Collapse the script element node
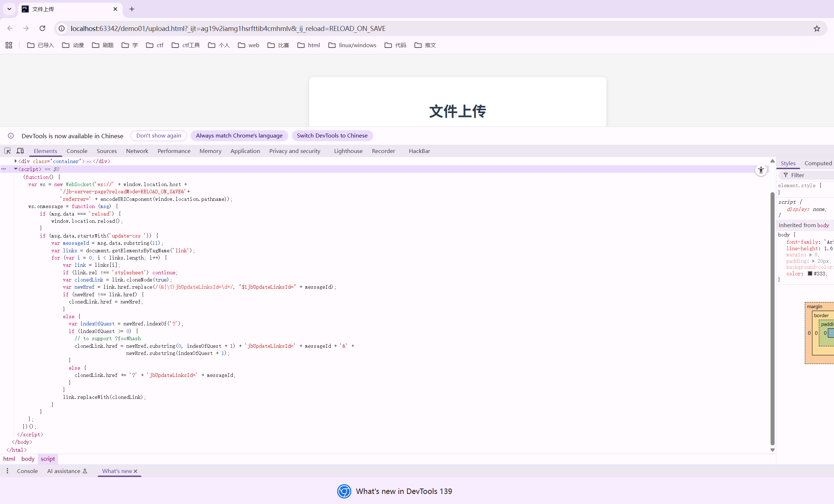 pyautogui.click(x=15, y=169)
